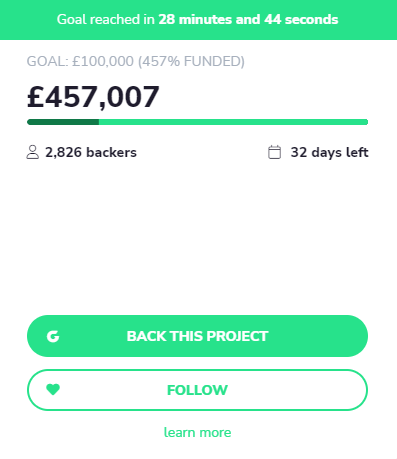Click the word backers next to count
The width and height of the screenshot is (397, 459).
point(111,152)
